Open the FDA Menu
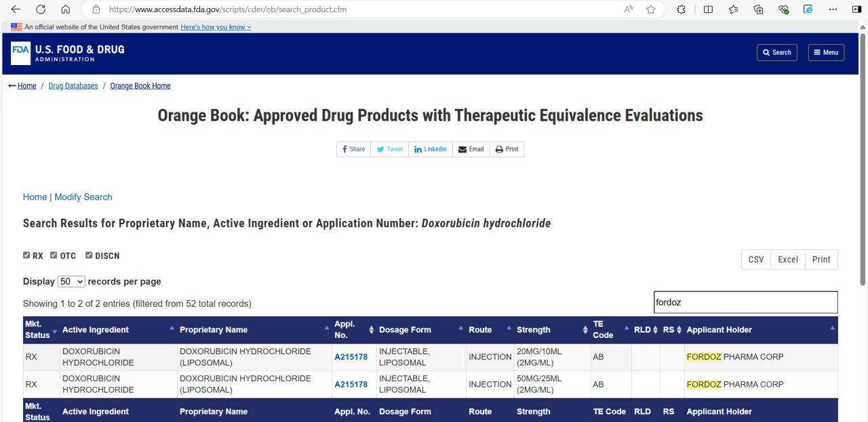 [x=826, y=52]
